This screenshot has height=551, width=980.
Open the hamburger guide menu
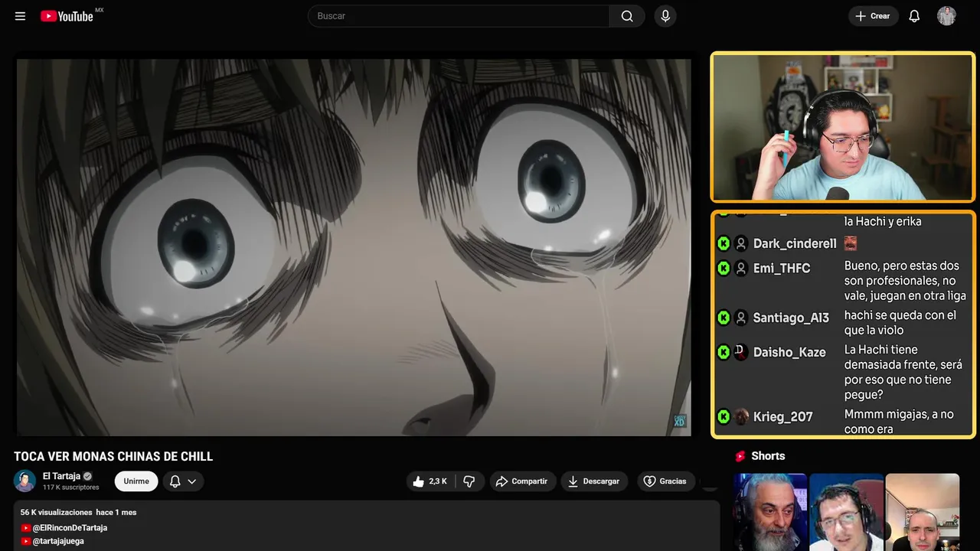point(20,16)
